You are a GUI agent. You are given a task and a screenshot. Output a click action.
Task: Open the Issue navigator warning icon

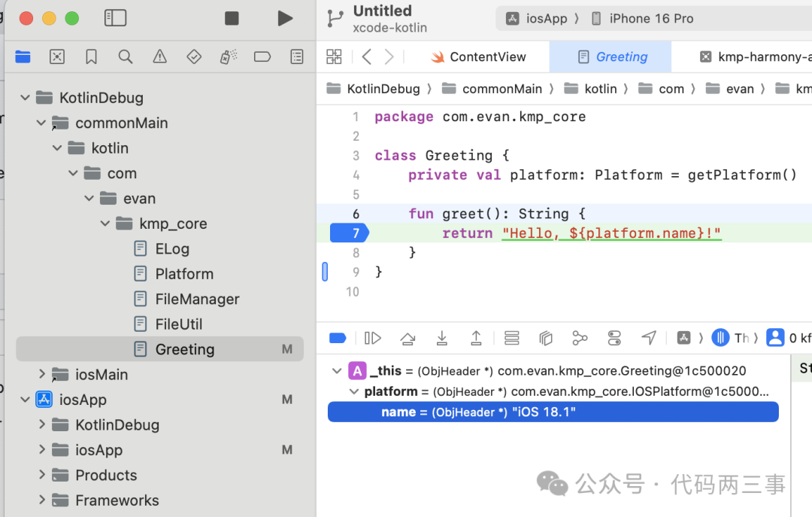[159, 56]
